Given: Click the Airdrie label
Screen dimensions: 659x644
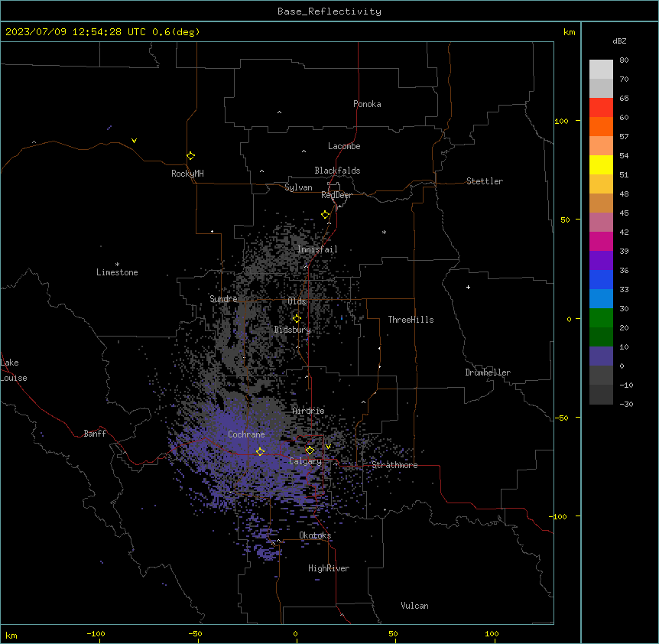Looking at the screenshot, I should (308, 411).
